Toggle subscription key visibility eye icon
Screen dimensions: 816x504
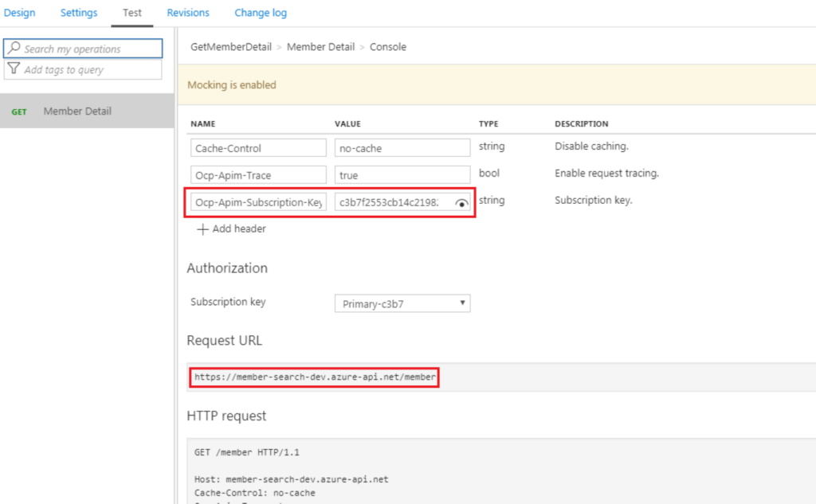[461, 203]
